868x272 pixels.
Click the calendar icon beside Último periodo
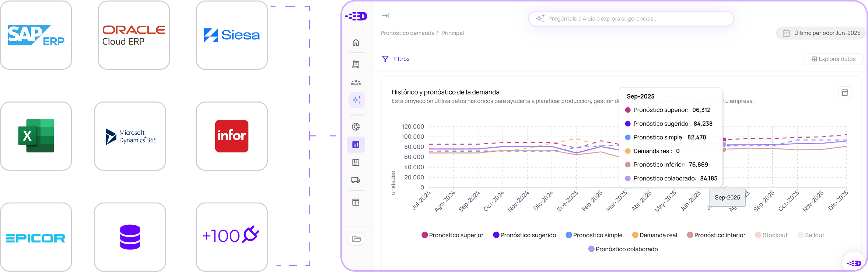pyautogui.click(x=786, y=33)
